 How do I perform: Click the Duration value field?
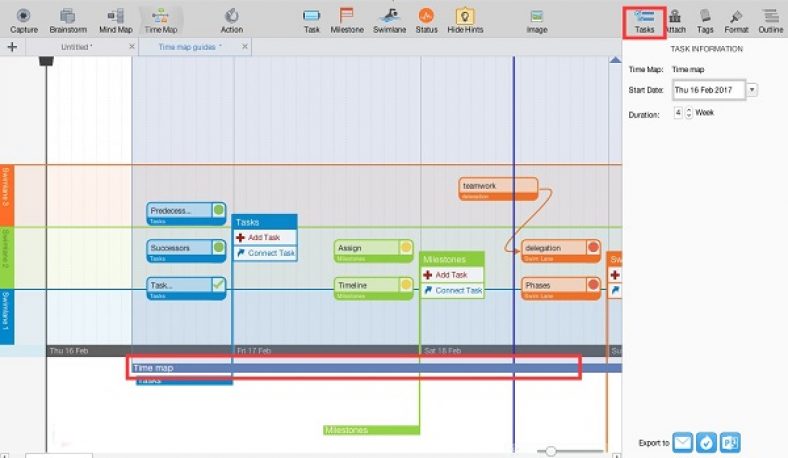(x=678, y=113)
